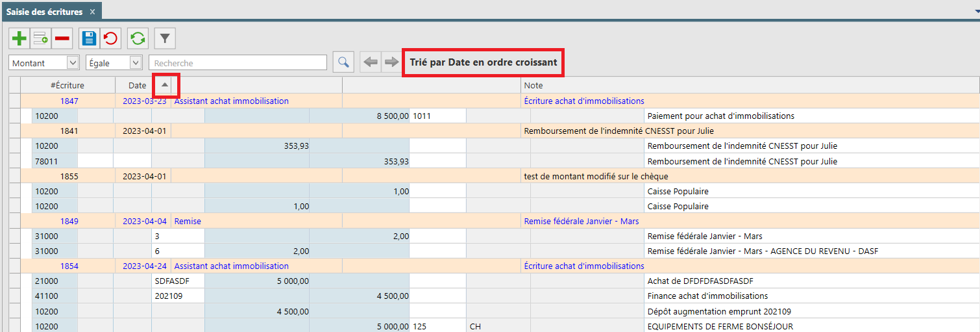The image size is (980, 332).
Task: Click account 41100 cell
Action: (x=55, y=296)
